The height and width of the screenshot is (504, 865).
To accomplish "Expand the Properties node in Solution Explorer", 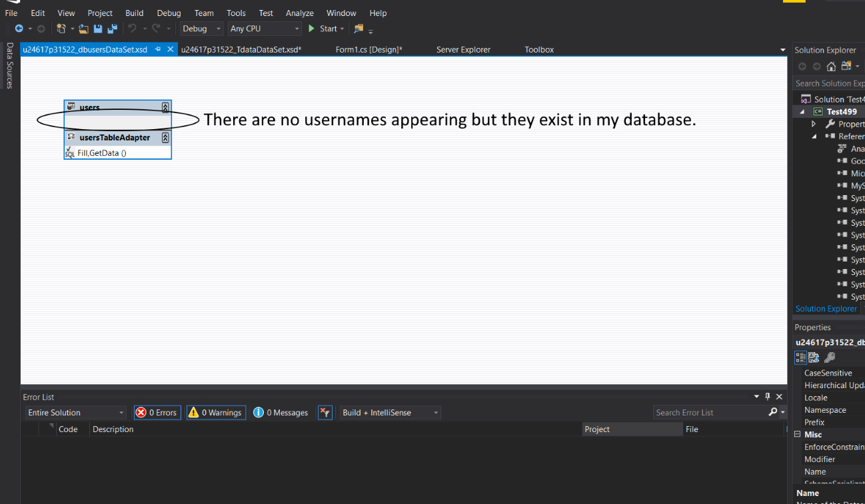I will pos(814,124).
